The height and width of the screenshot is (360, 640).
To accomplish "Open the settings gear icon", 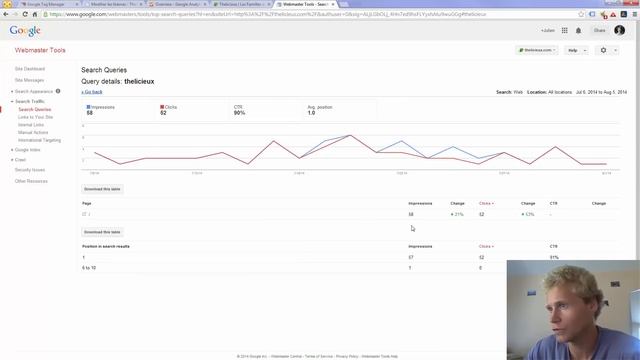I will (603, 50).
